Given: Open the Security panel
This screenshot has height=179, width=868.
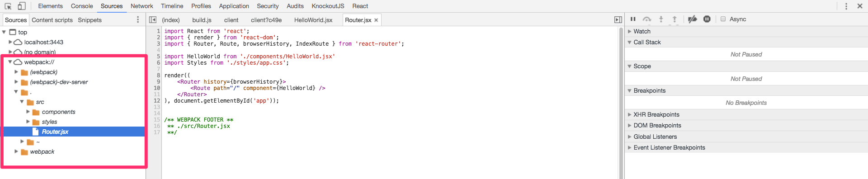Looking at the screenshot, I should tap(268, 6).
